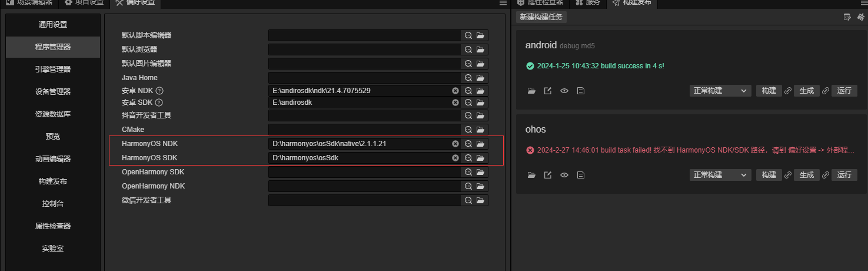Browse folder for OpenHarmony SDK

[480, 172]
